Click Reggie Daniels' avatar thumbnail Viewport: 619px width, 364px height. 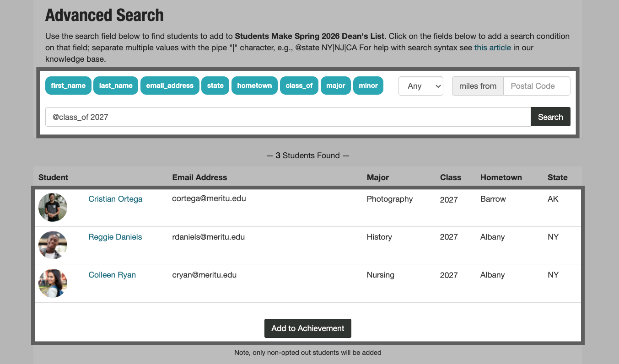point(52,245)
